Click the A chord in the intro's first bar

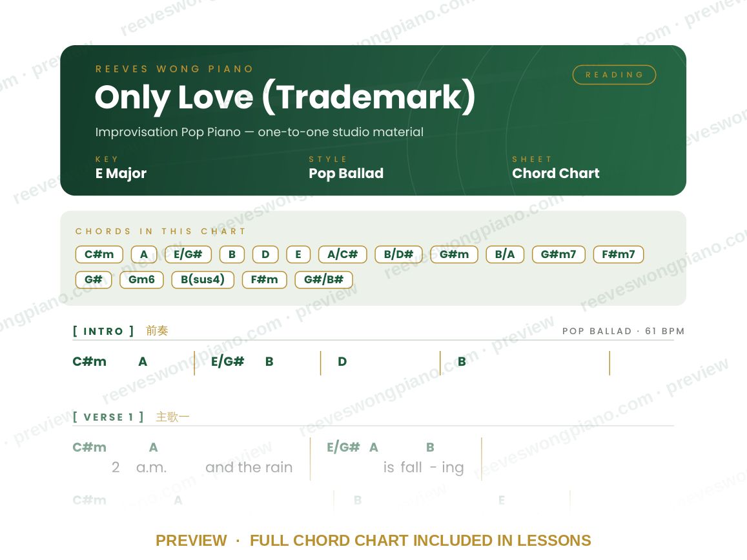click(x=143, y=361)
